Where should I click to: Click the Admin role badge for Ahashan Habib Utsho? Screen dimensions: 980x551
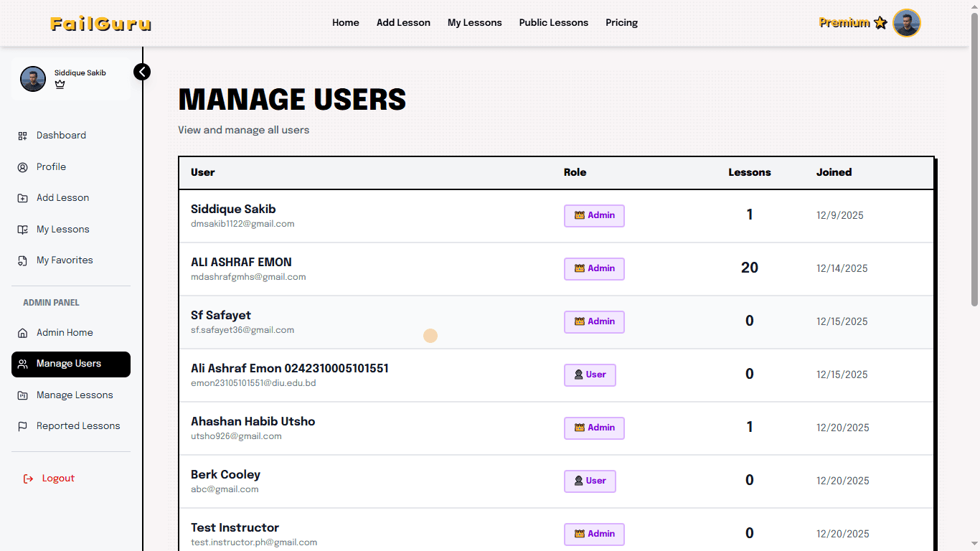[x=594, y=428]
